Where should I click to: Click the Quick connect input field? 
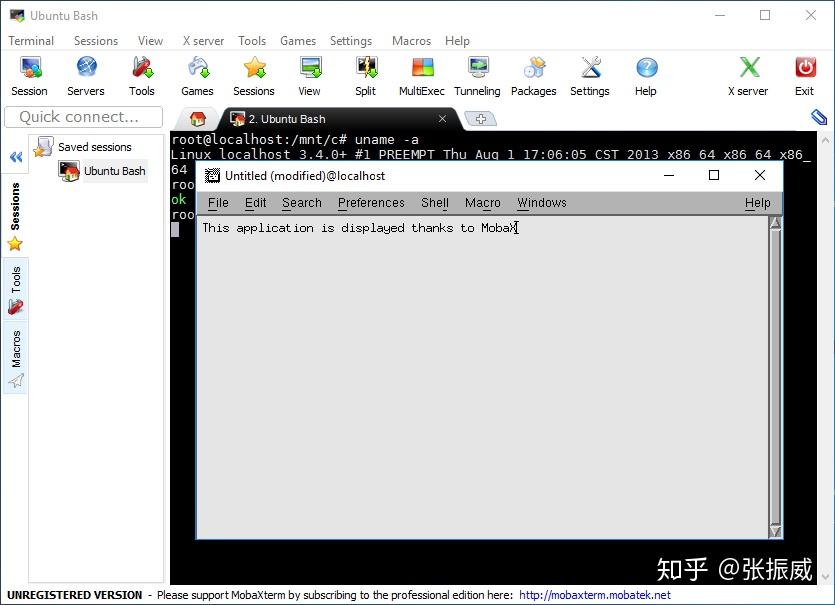click(x=84, y=117)
